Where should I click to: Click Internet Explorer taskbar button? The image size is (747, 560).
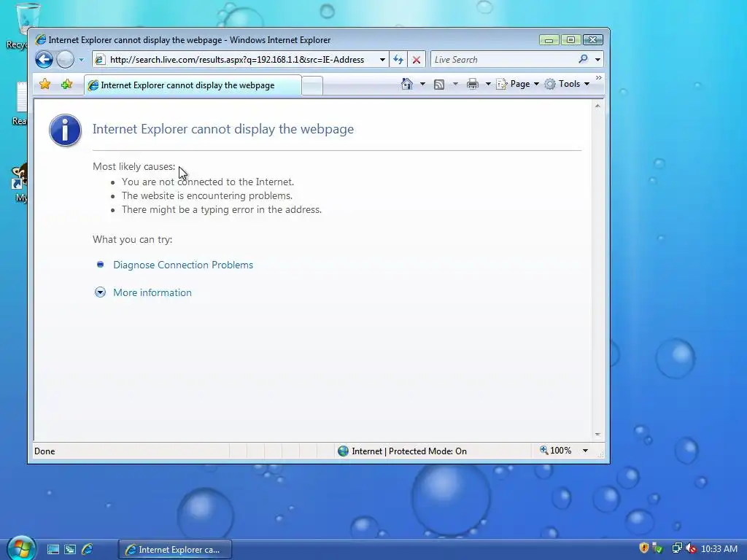point(175,550)
